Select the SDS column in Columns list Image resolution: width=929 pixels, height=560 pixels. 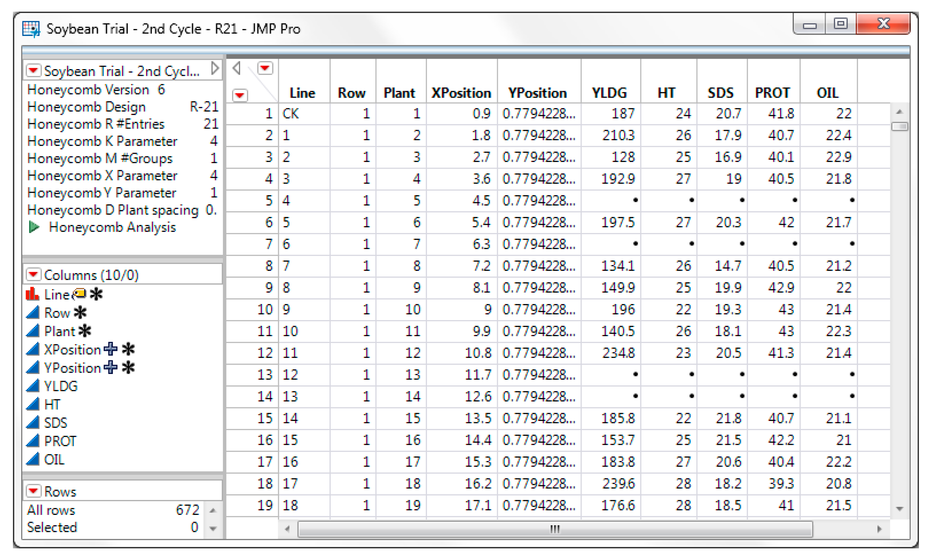[56, 423]
